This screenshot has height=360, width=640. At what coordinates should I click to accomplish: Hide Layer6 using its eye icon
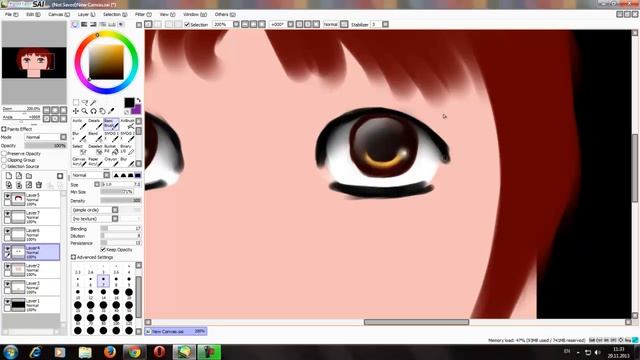pyautogui.click(x=7, y=231)
